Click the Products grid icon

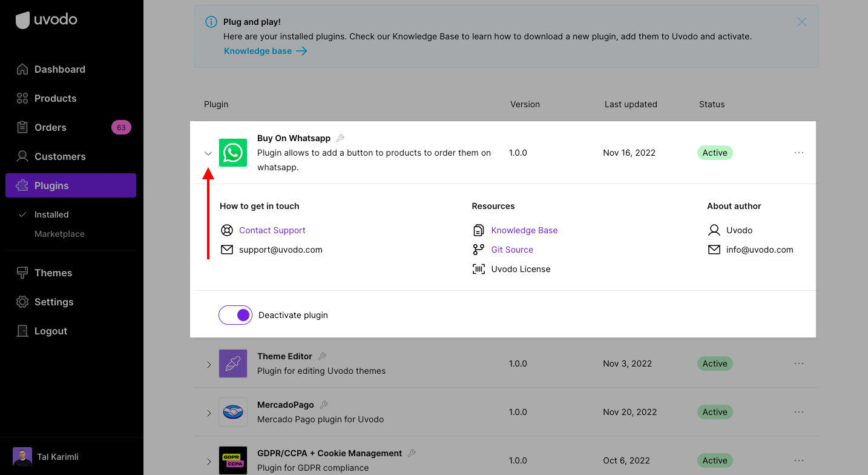(22, 98)
